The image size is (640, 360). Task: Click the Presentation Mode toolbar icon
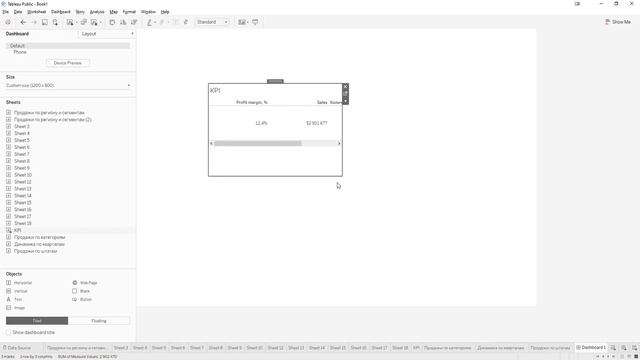pyautogui.click(x=255, y=22)
